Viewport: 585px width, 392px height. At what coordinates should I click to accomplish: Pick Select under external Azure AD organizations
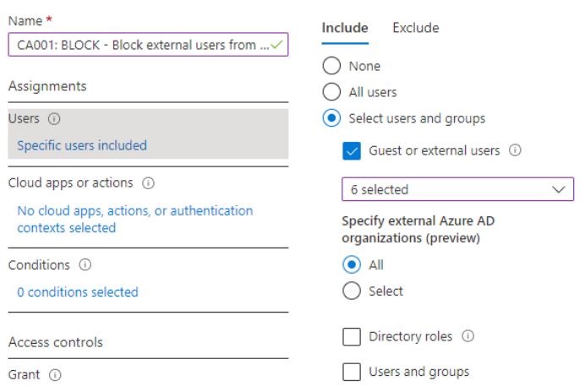pyautogui.click(x=352, y=291)
